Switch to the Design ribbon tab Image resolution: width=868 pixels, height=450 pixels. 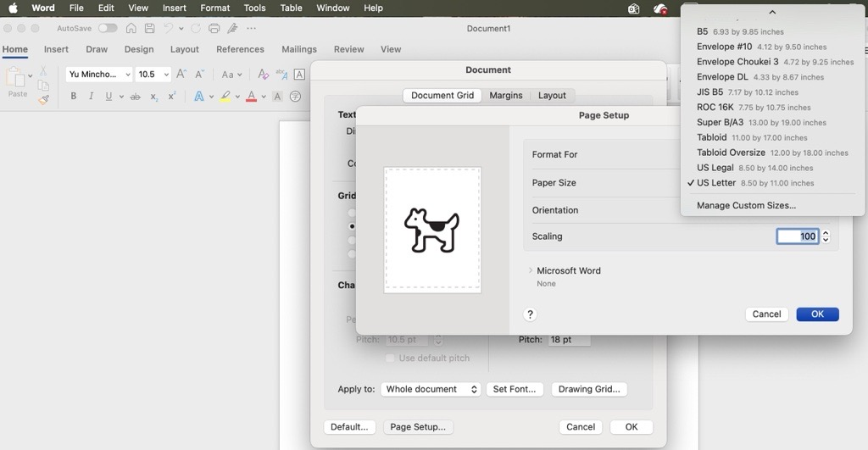coord(139,49)
